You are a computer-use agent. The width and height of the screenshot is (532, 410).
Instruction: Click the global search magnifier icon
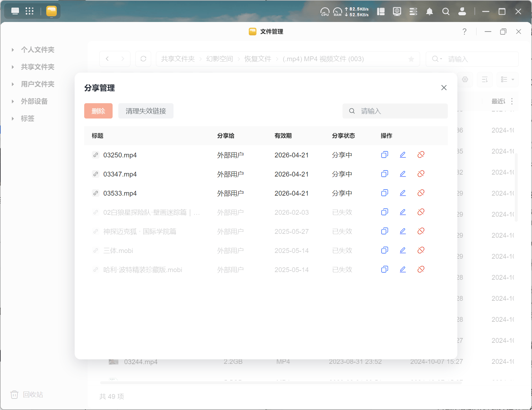point(446,12)
